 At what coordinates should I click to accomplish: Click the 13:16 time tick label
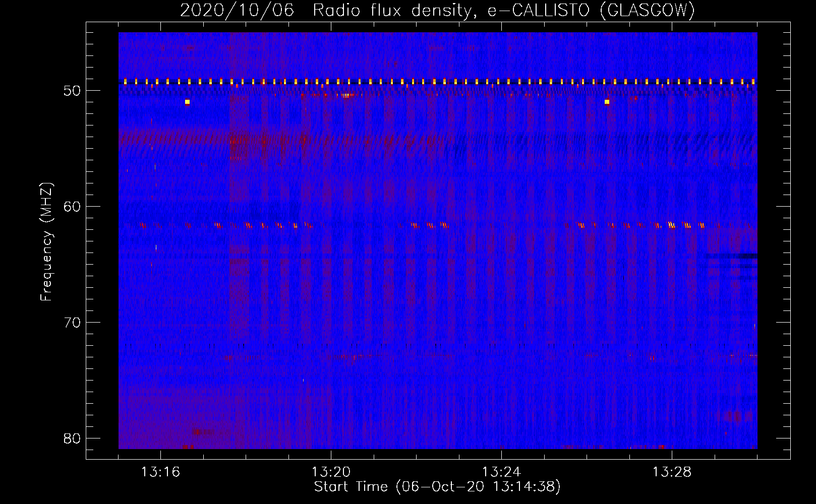click(x=160, y=472)
